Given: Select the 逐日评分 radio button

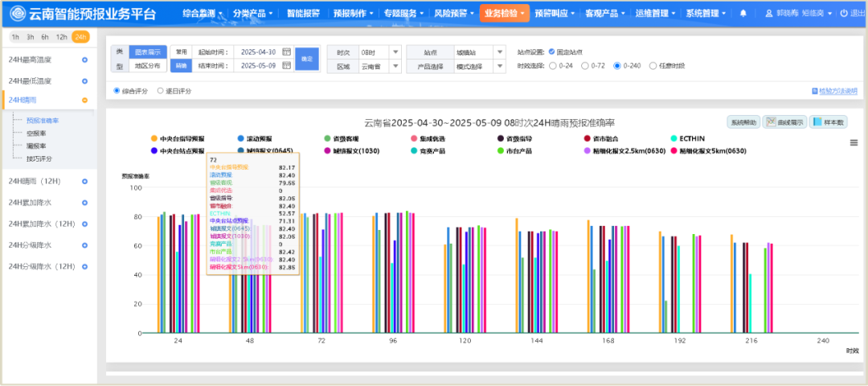Looking at the screenshot, I should (160, 91).
